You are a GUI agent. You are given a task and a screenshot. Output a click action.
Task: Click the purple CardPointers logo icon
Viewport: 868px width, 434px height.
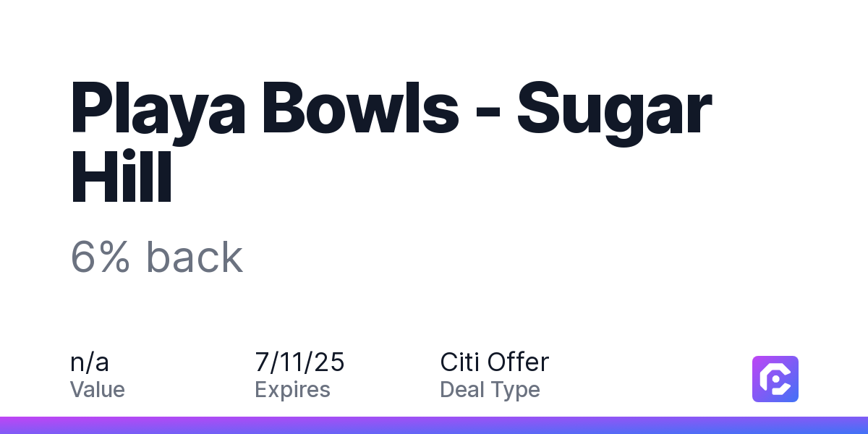(x=775, y=379)
